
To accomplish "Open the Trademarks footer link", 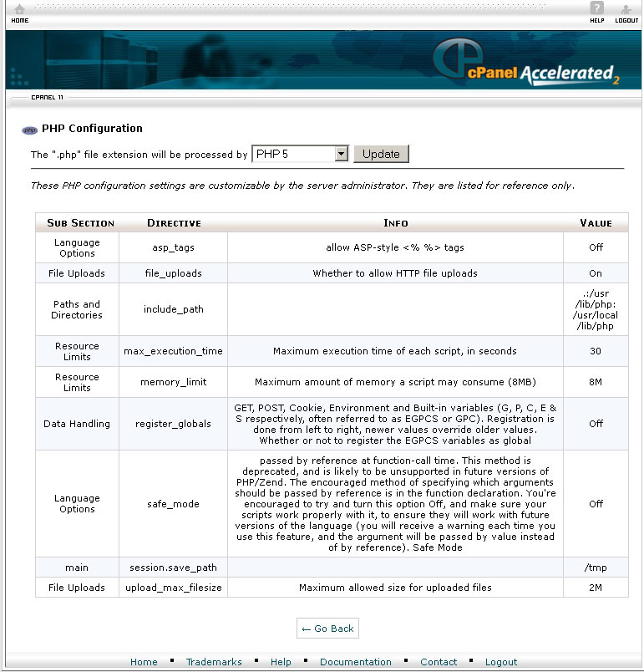I will pos(214,662).
